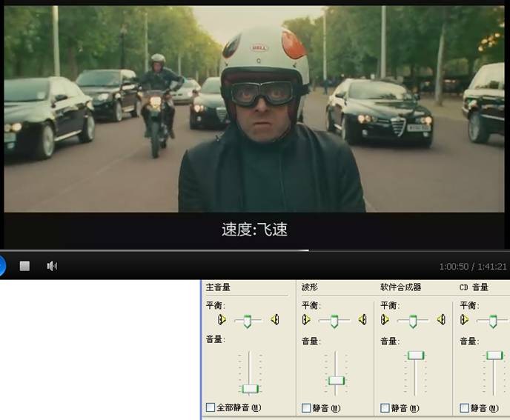The image size is (510, 420).
Task: Click right speaker icon of 主音量 balance
Action: click(275, 320)
